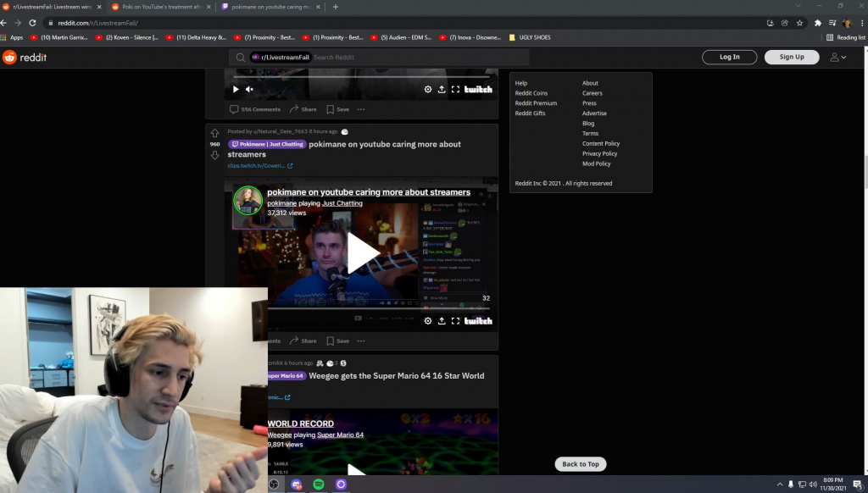
Task: Open Twitch logo on the top muted clip
Action: [x=478, y=89]
